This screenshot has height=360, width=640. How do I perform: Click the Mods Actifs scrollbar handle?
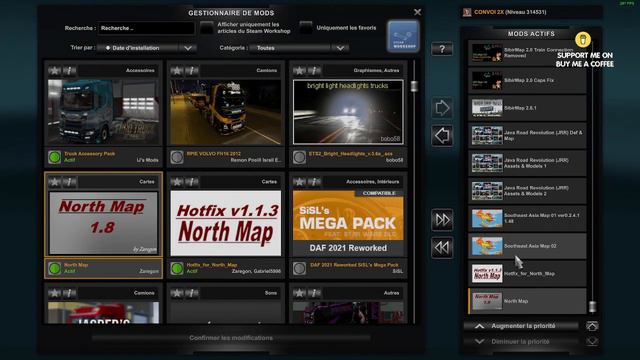coord(592,307)
